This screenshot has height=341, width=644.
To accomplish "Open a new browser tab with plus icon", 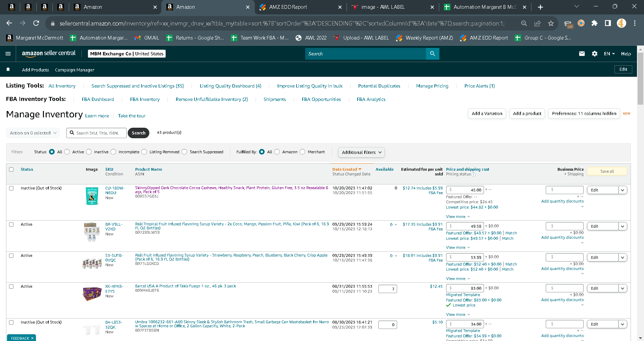I will point(540,7).
